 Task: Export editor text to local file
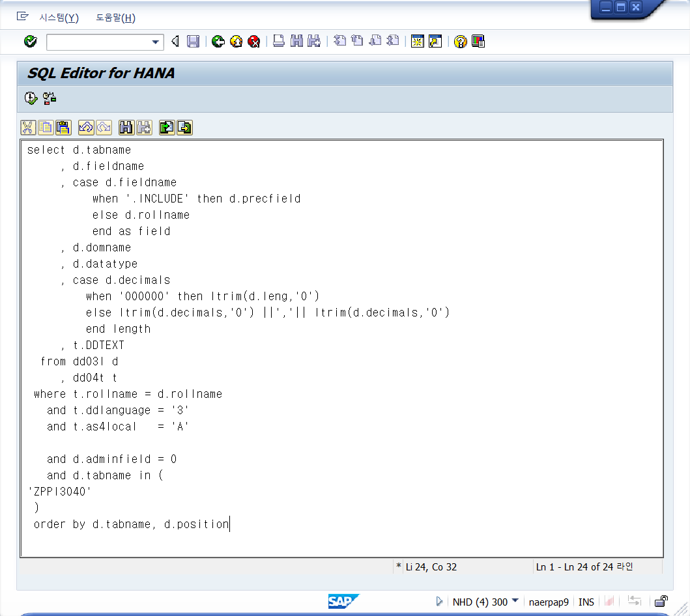tap(185, 128)
